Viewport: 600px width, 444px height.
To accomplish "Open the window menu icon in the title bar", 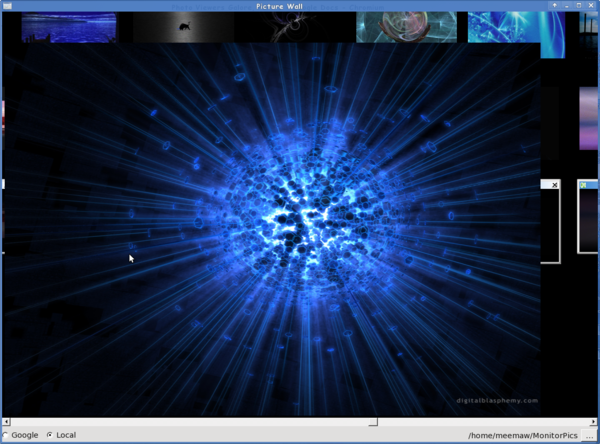I will point(7,6).
